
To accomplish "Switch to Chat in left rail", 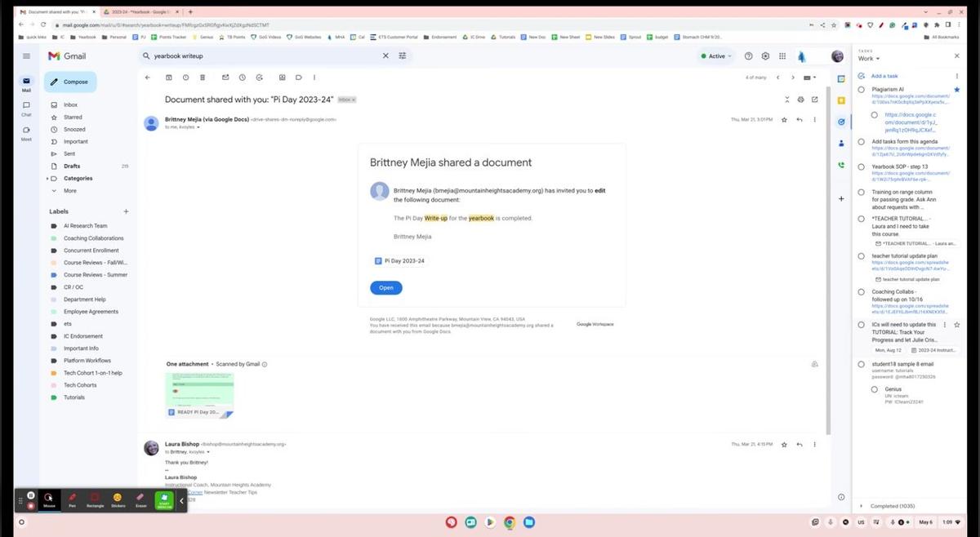I will pos(26,108).
